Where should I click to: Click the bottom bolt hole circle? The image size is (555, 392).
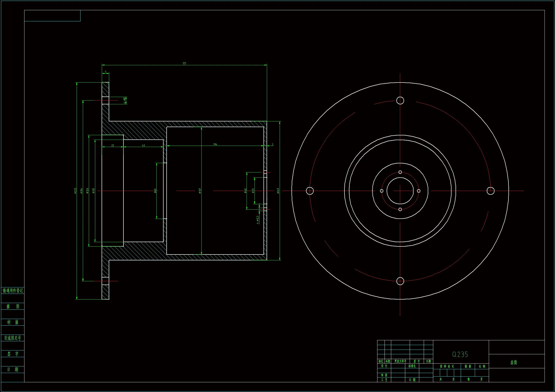coord(400,281)
